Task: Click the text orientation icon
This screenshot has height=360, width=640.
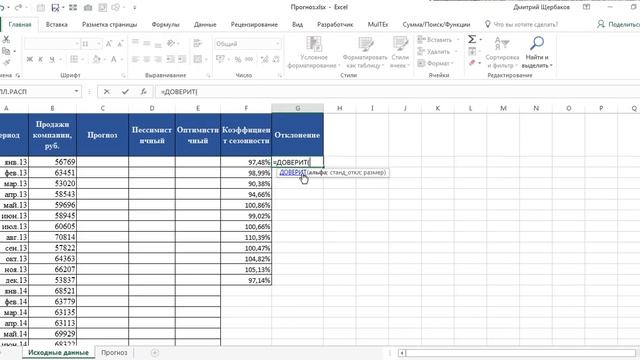Action: [171, 43]
